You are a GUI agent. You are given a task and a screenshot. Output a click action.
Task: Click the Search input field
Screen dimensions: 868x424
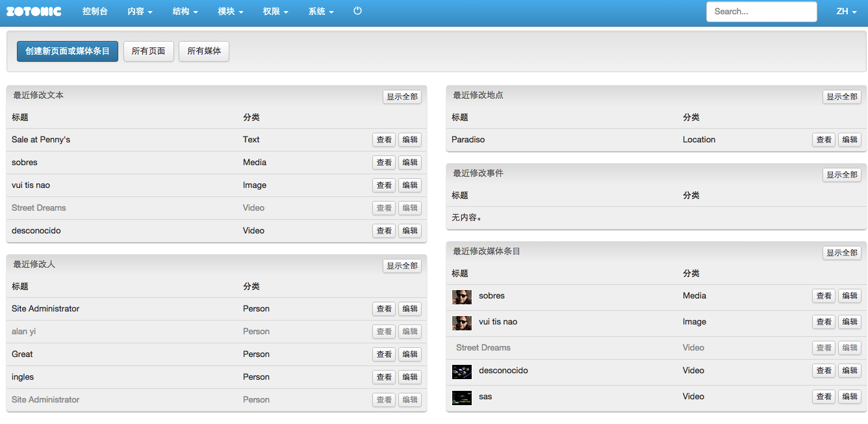(761, 12)
